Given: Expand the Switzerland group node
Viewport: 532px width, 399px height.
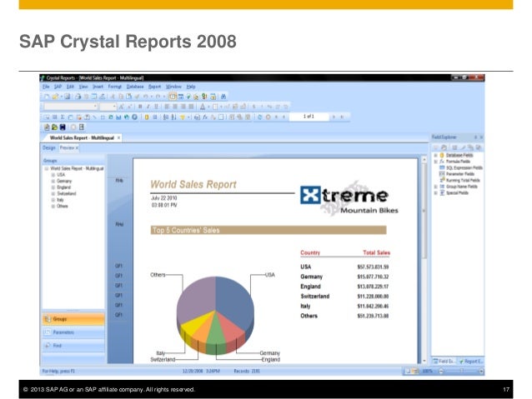Looking at the screenshot, I should click(x=53, y=194).
